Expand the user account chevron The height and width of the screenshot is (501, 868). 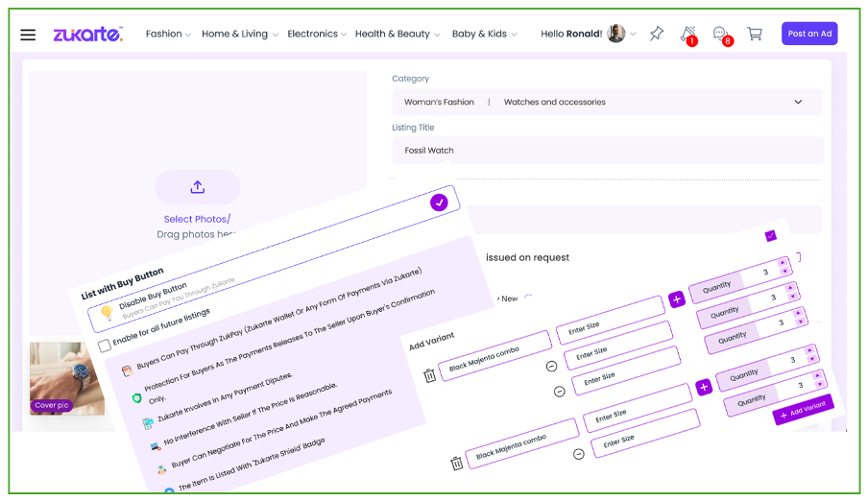click(x=633, y=34)
